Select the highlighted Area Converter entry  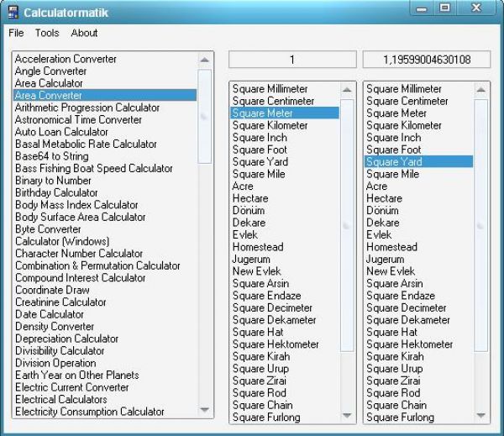point(105,95)
